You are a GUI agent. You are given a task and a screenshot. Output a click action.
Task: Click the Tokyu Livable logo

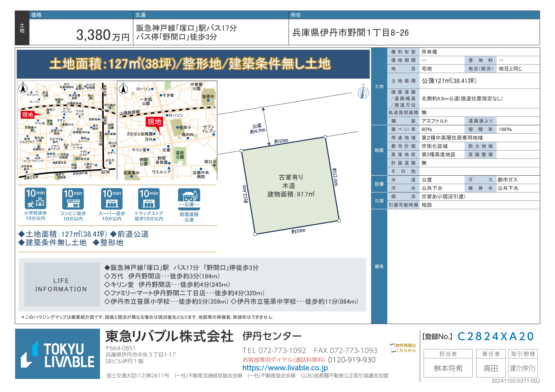click(x=58, y=354)
